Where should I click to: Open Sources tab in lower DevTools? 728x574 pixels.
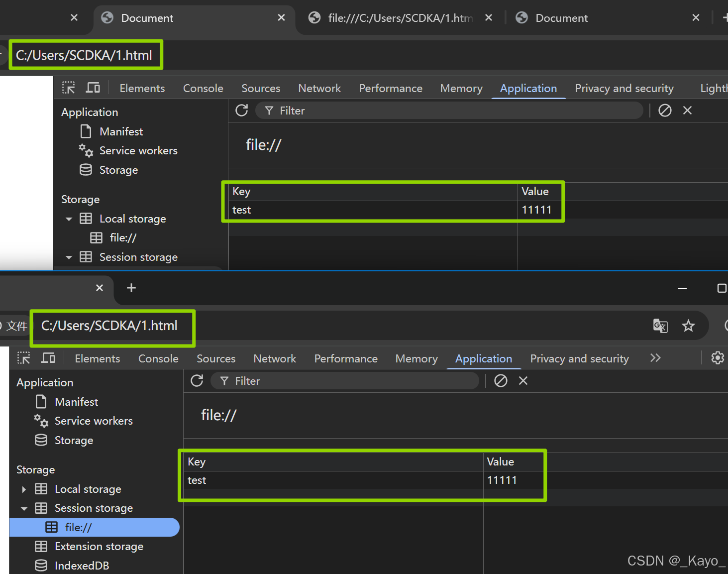(x=216, y=358)
